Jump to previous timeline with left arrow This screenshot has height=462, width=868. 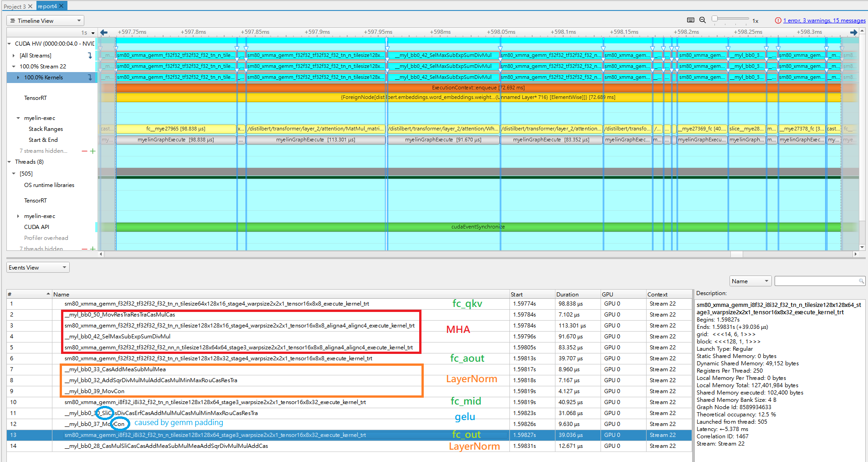point(104,32)
